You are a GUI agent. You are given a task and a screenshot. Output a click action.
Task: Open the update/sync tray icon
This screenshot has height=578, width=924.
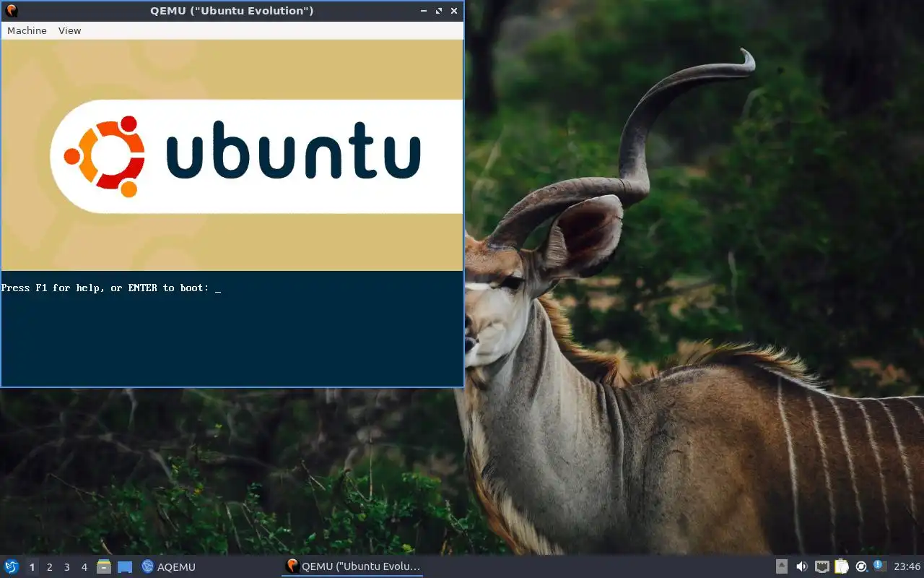pyautogui.click(x=860, y=566)
